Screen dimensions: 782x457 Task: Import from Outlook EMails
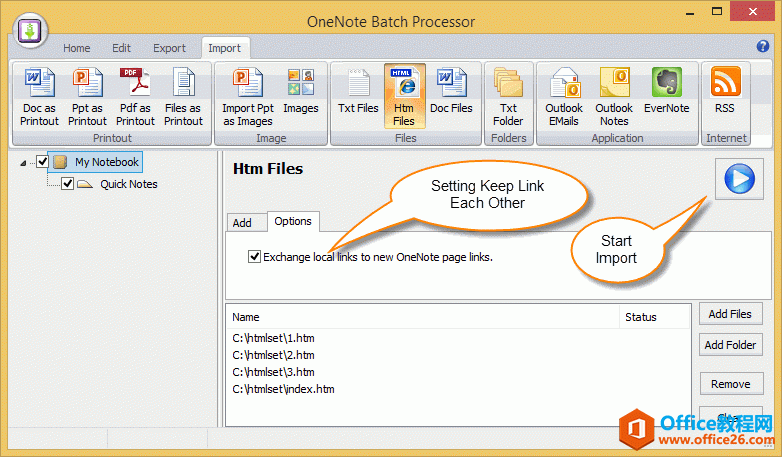[x=564, y=97]
